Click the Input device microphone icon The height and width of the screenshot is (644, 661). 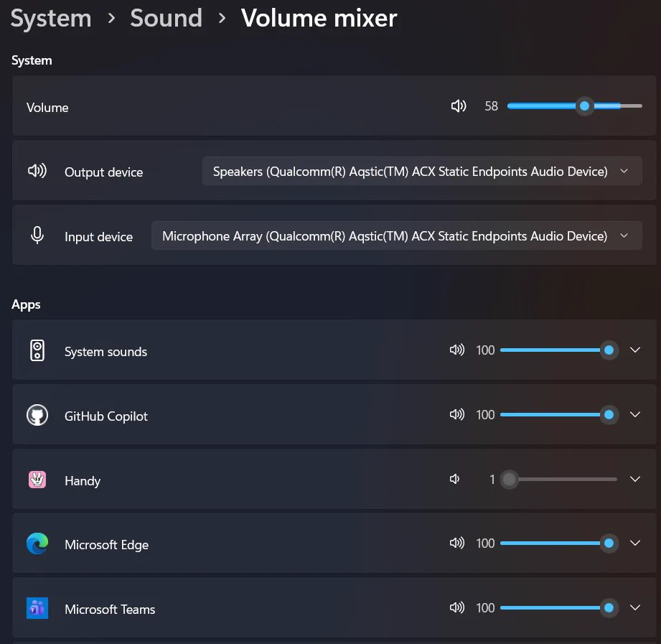click(37, 235)
